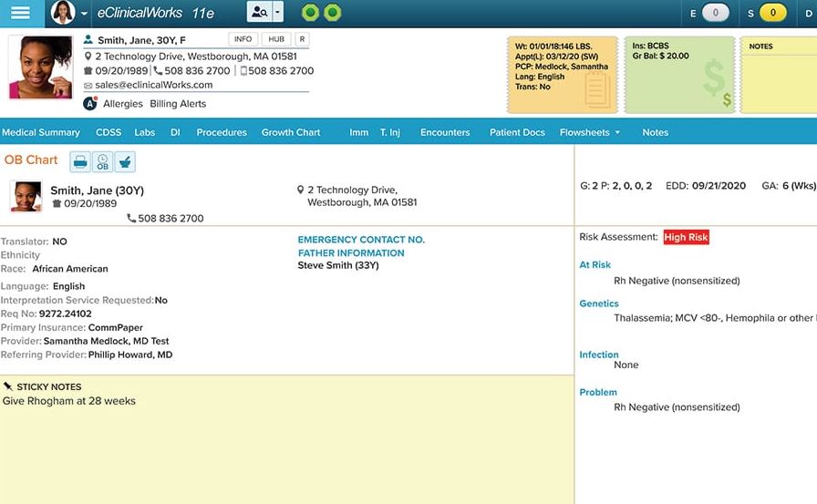The height and width of the screenshot is (504, 817).
Task: Click the Infection section heading
Action: click(599, 355)
